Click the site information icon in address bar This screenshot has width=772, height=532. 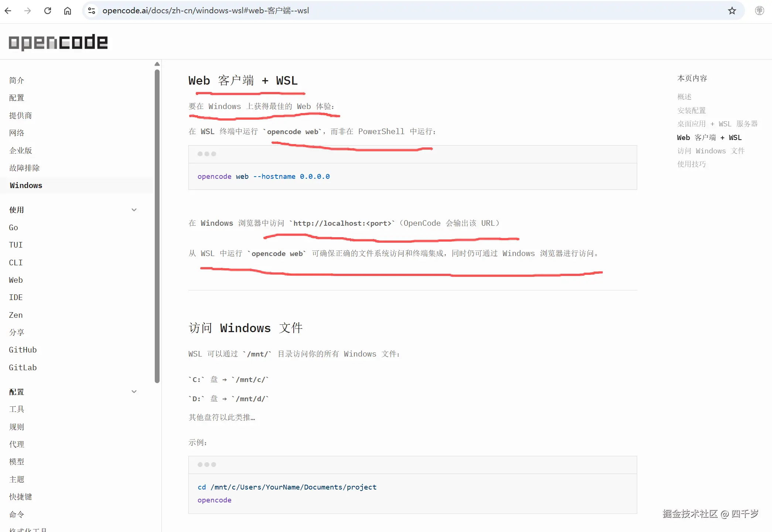click(x=91, y=10)
